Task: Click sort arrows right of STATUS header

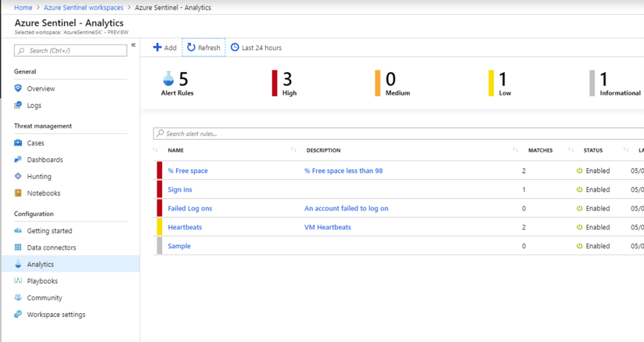Action: click(626, 150)
